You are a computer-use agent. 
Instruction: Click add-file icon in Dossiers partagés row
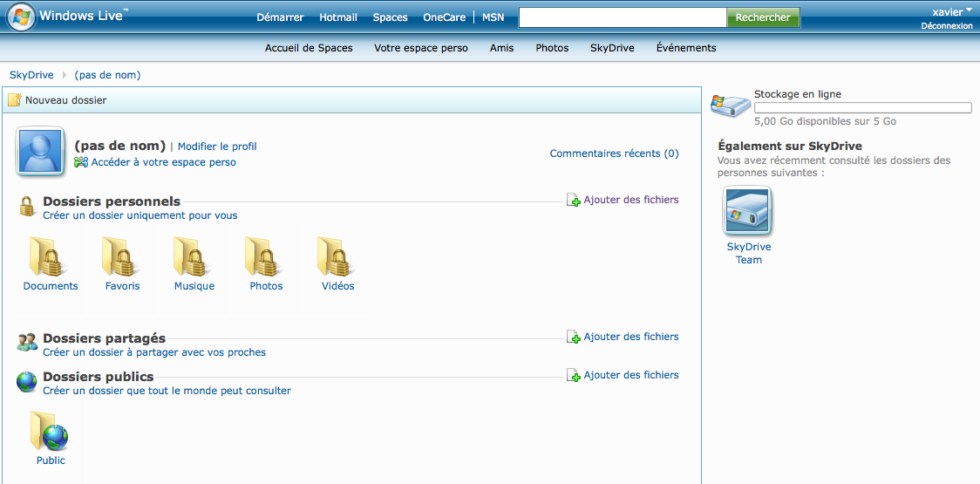point(573,337)
